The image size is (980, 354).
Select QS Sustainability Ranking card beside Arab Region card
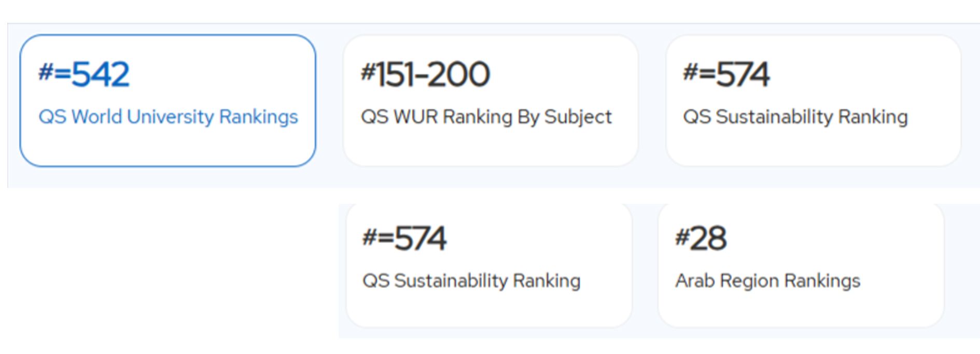[x=489, y=265]
